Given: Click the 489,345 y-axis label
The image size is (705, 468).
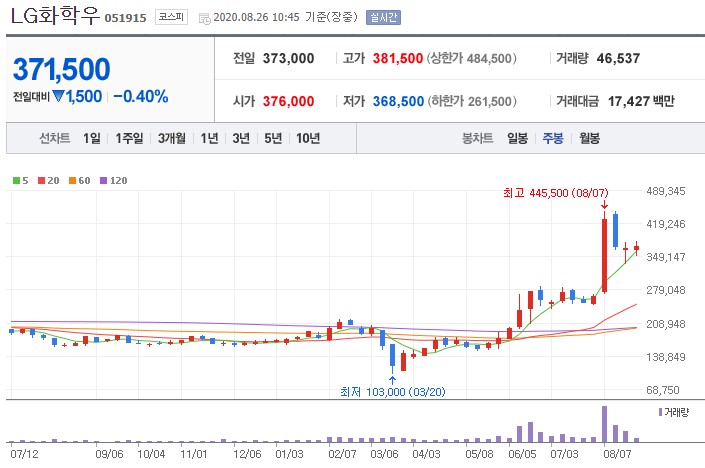Looking at the screenshot, I should 666,191.
